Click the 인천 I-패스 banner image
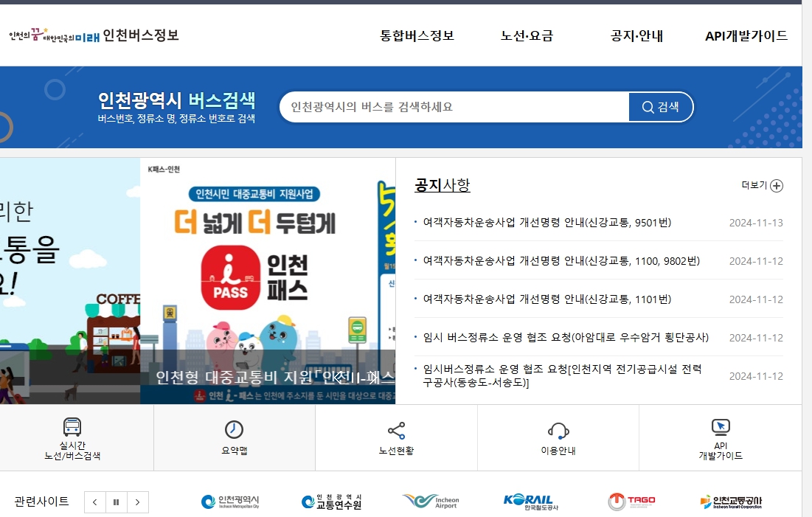This screenshot has height=517, width=812. tap(268, 281)
